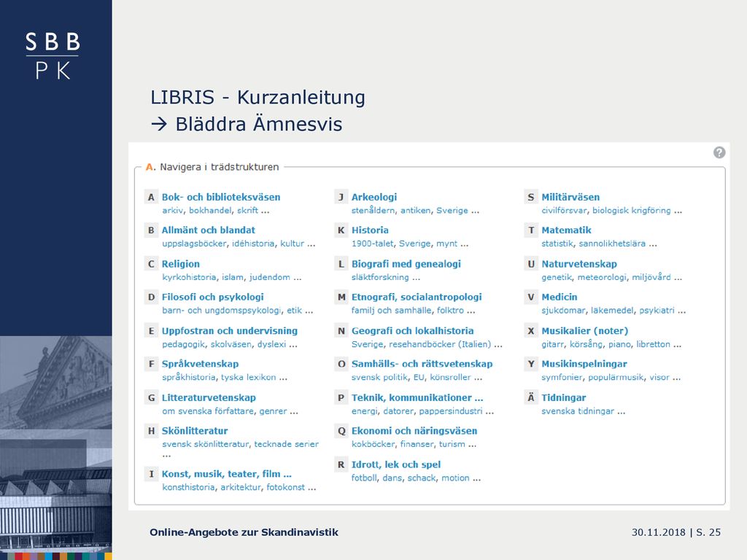Click the 'könsroller' subtopic link
Viewport: 747px width, 560px height.
point(450,377)
